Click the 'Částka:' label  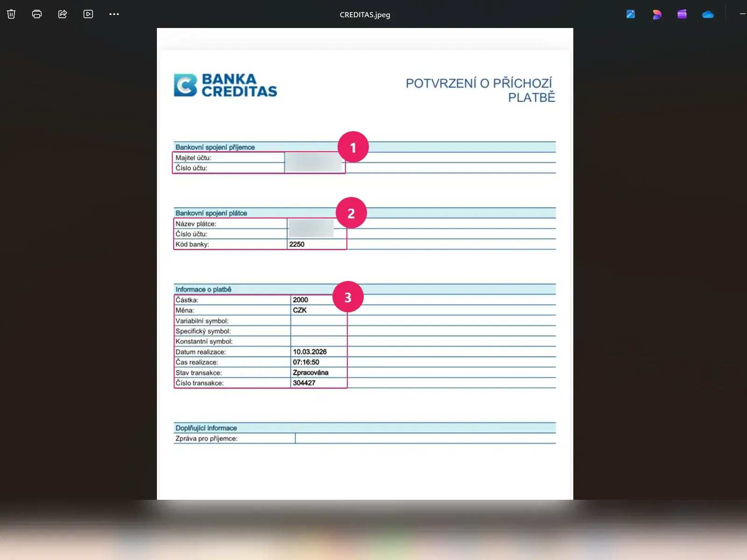pos(187,300)
